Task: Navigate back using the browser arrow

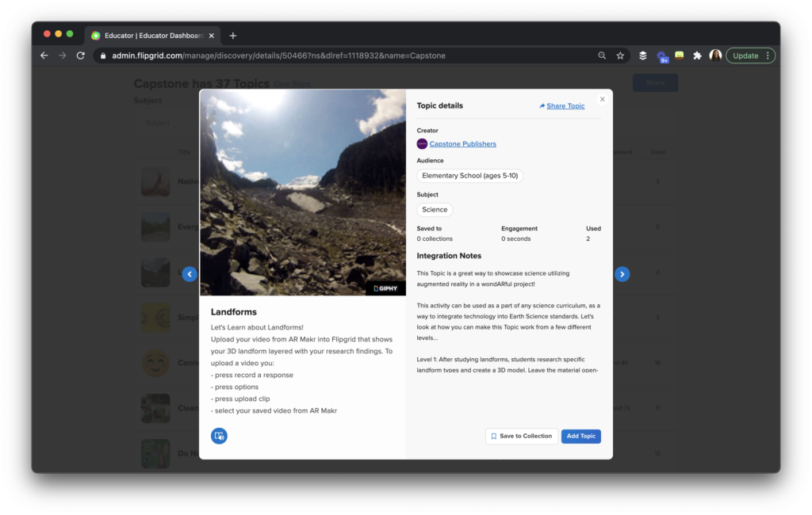Action: [44, 55]
